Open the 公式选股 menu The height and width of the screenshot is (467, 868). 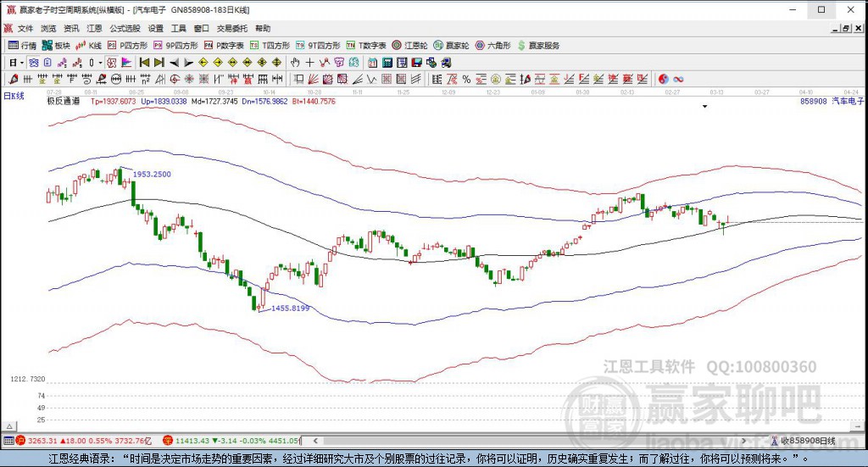tap(125, 28)
